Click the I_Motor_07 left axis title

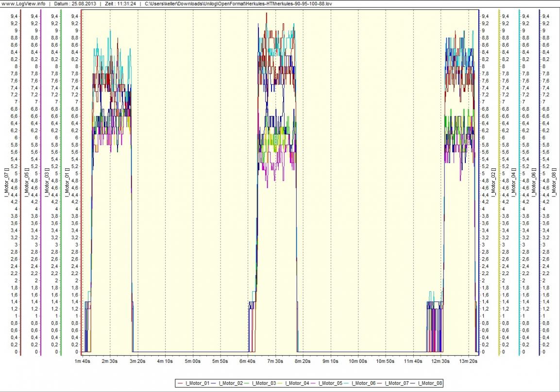coord(6,183)
